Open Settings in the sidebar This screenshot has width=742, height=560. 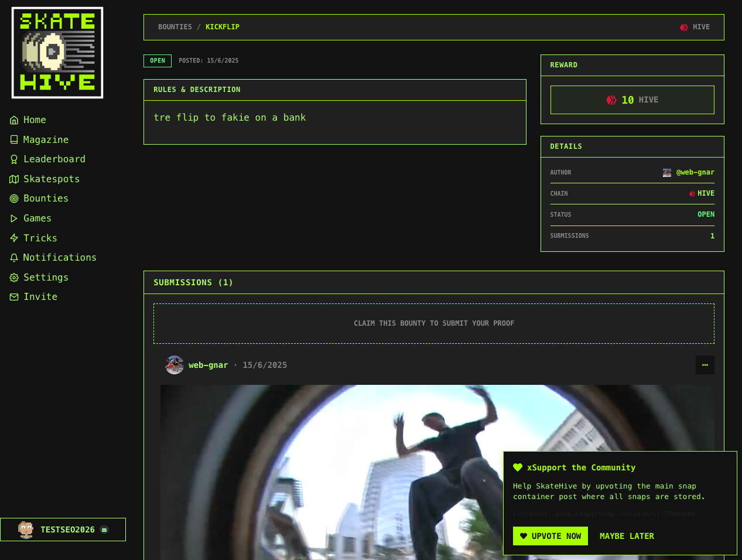click(45, 278)
